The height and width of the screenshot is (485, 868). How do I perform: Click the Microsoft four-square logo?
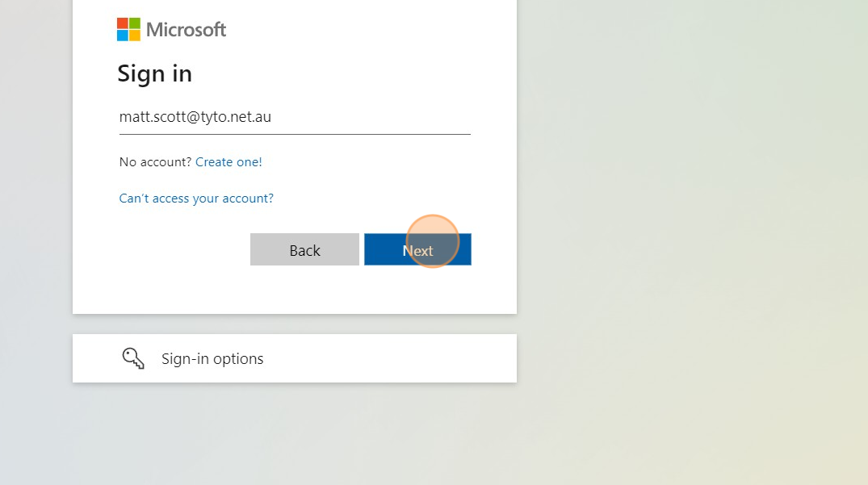point(128,30)
